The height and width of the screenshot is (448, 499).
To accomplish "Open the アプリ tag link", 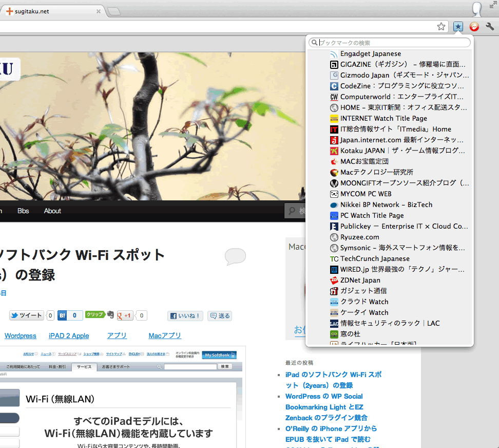I will point(117,336).
